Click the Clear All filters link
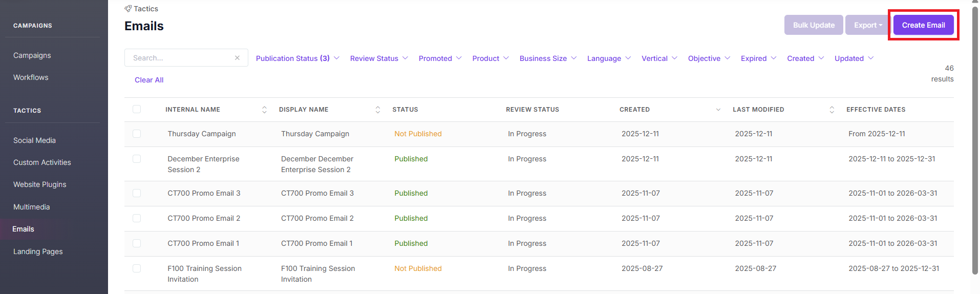 coord(149,80)
